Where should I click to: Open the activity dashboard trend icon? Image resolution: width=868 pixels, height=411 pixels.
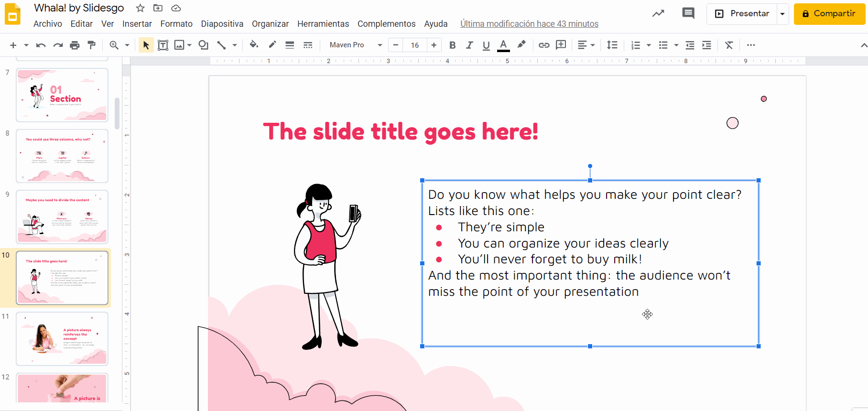pos(658,13)
